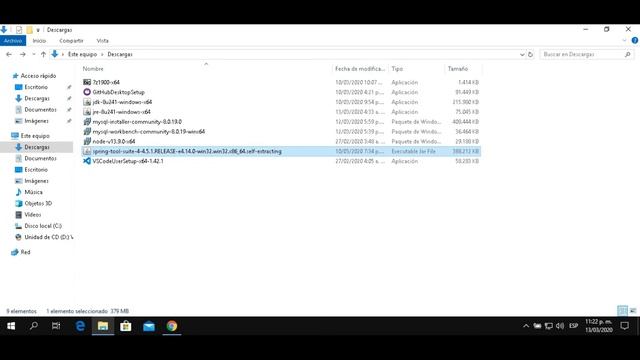This screenshot has height=360, width=640.
Task: Show hidden system tray icons
Action: click(x=526, y=326)
